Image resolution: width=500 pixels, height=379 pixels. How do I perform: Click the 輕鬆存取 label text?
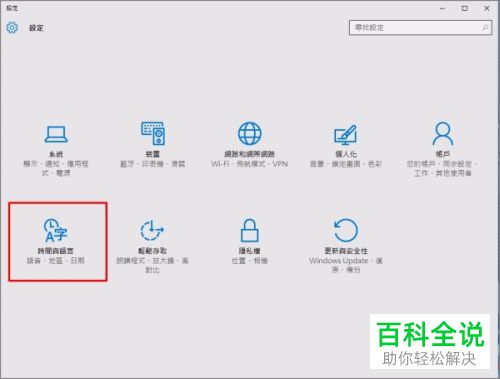pyautogui.click(x=152, y=251)
